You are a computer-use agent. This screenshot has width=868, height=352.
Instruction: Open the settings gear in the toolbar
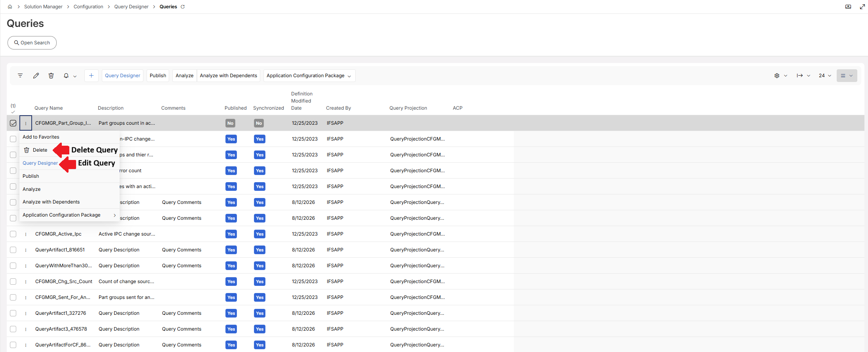tap(777, 76)
